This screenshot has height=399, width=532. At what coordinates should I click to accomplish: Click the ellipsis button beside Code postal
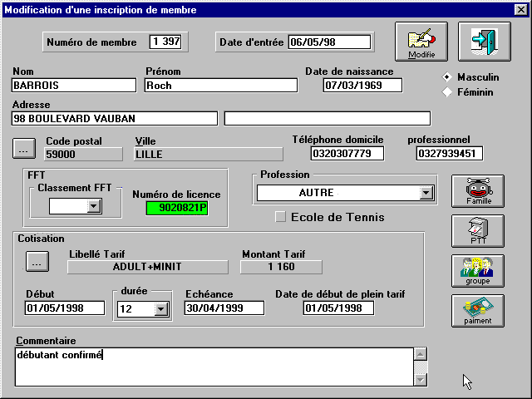tap(24, 148)
